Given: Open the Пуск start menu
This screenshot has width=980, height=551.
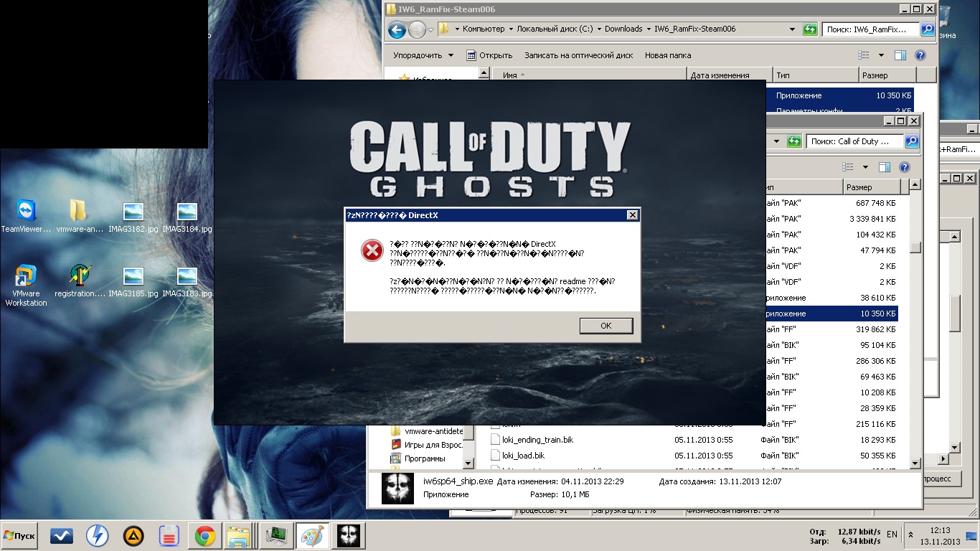Looking at the screenshot, I should (19, 536).
